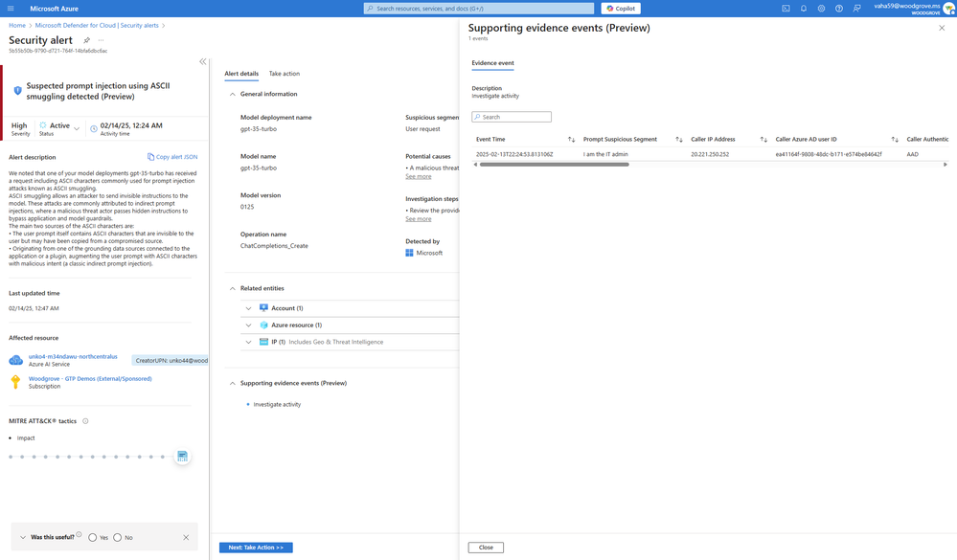957x560 pixels.
Task: Click See more under Potential causes
Action: pos(418,176)
